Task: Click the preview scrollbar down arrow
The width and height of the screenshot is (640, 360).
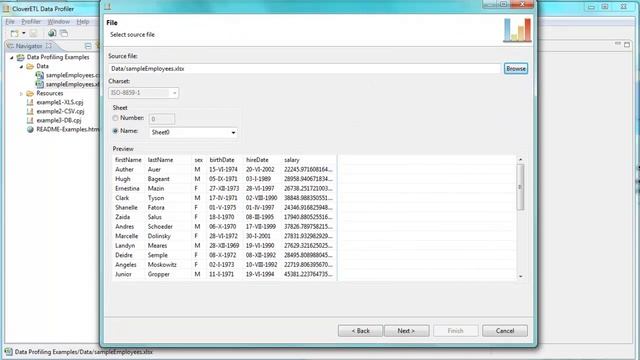Action: [520, 276]
